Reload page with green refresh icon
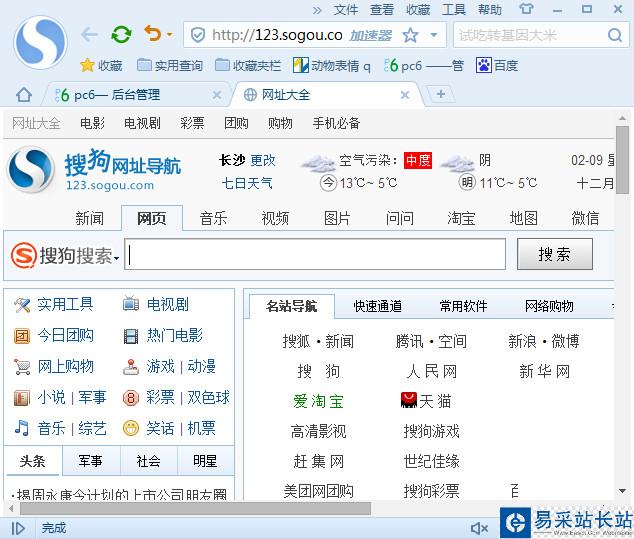Screen dimensions: 634x539 (121, 34)
